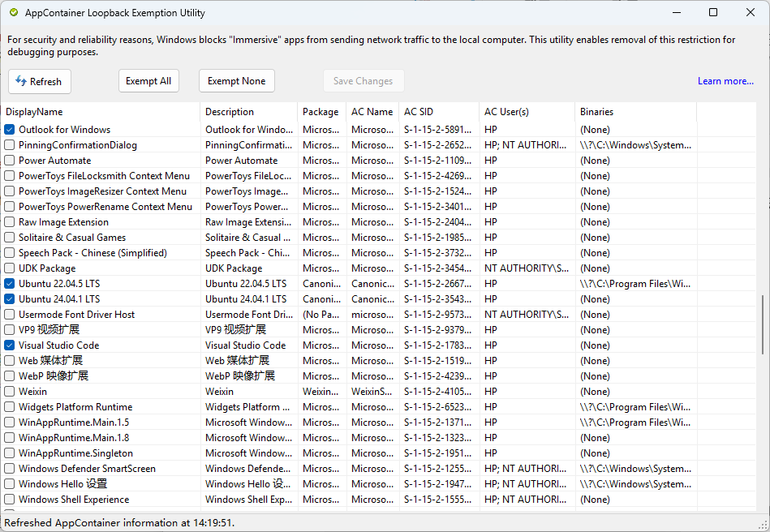Viewport: 770px width, 532px height.
Task: Click the Binaries column header
Action: coord(596,112)
